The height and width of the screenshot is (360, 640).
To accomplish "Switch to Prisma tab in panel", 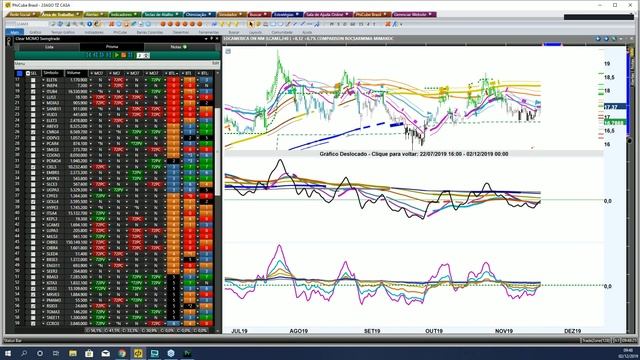I will [x=112, y=47].
